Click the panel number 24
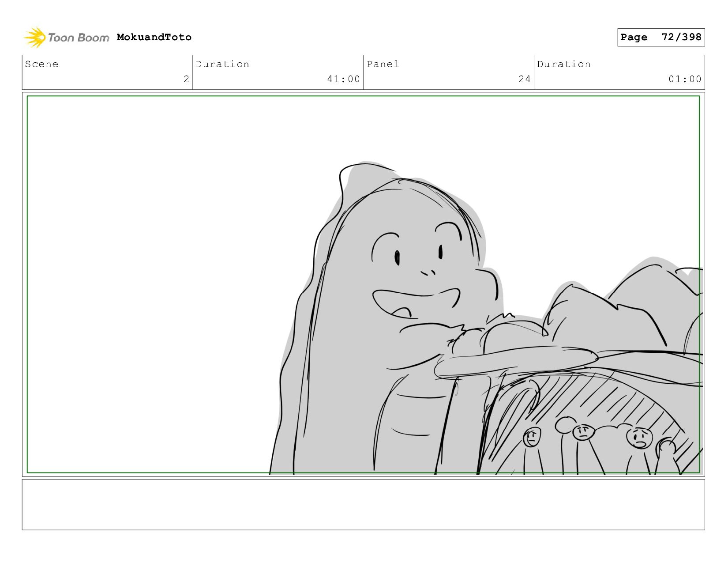 click(x=524, y=79)
